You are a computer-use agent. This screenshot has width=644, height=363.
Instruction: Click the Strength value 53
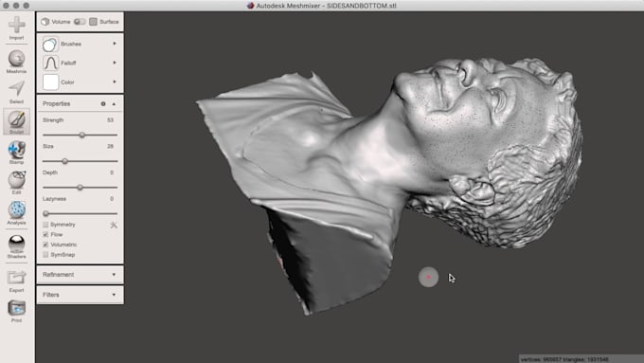click(110, 120)
